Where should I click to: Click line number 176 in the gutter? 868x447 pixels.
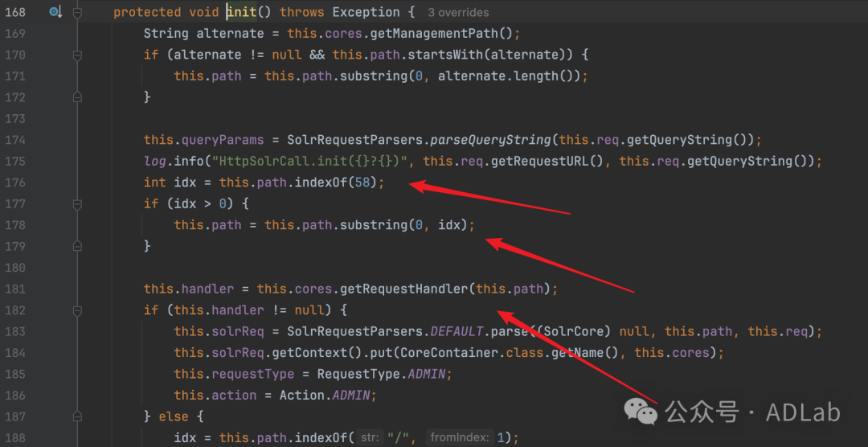click(15, 182)
